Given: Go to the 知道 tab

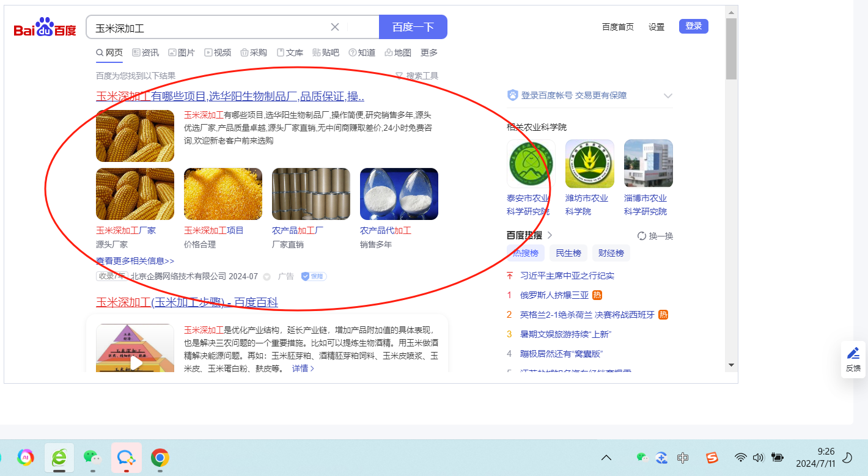Looking at the screenshot, I should point(362,53).
